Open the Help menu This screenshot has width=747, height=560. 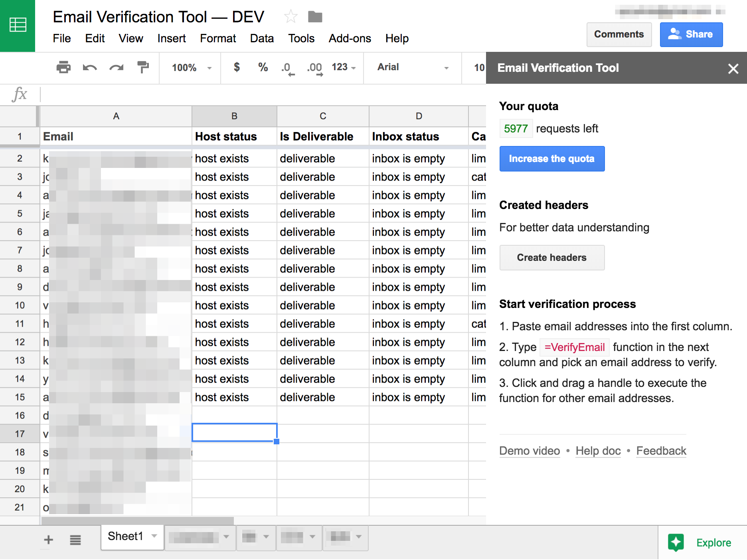coord(397,38)
